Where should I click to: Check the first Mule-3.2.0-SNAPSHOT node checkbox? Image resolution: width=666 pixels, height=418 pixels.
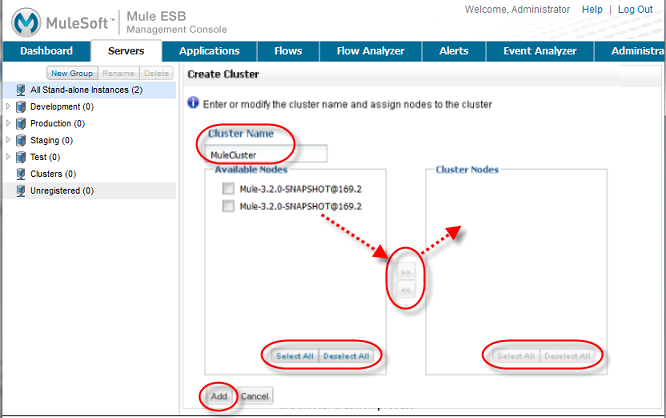(228, 189)
